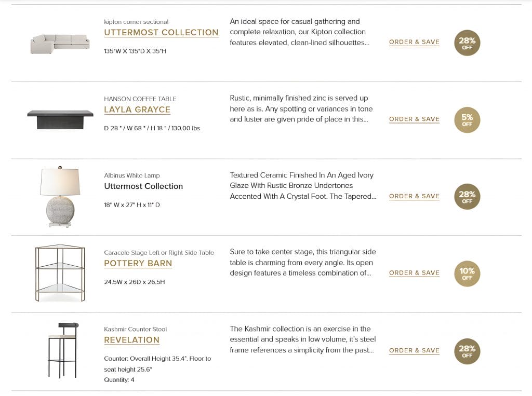Choose Order & Save for Hanson coffee table
Viewport: 532px width, 396px height.
click(414, 119)
